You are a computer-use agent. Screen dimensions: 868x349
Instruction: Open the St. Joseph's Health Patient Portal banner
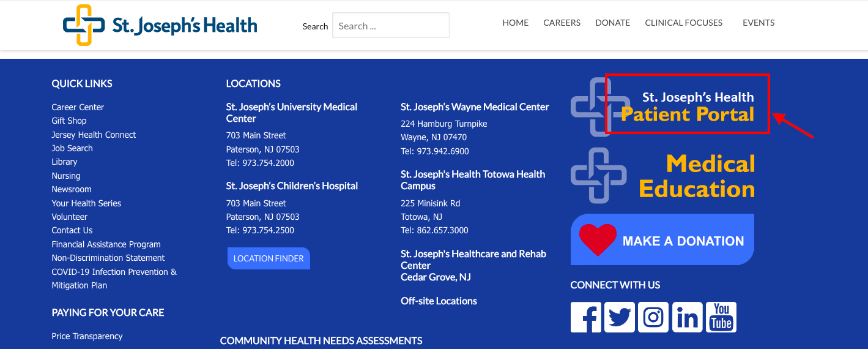tap(662, 107)
